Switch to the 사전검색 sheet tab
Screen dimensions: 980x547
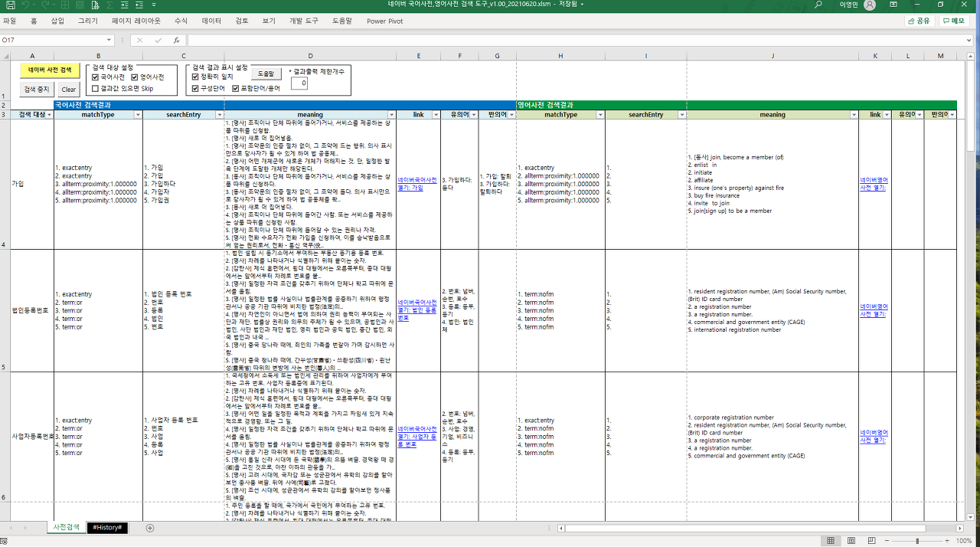66,528
